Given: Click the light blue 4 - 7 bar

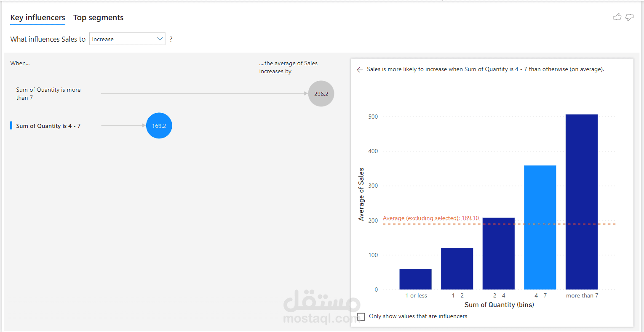Looking at the screenshot, I should tap(540, 227).
